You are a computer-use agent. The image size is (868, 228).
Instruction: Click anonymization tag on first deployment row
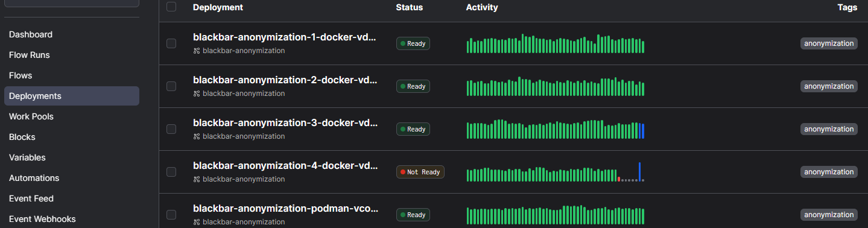[x=829, y=43]
